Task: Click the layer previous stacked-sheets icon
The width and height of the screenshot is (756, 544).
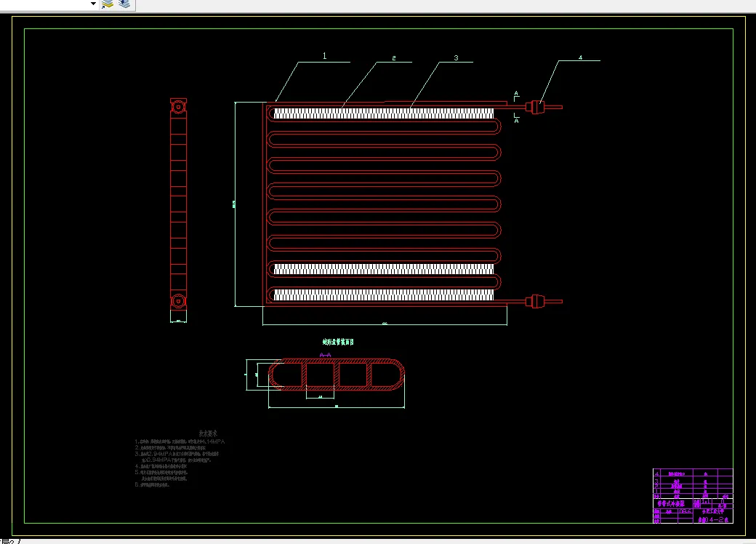Action: click(124, 4)
